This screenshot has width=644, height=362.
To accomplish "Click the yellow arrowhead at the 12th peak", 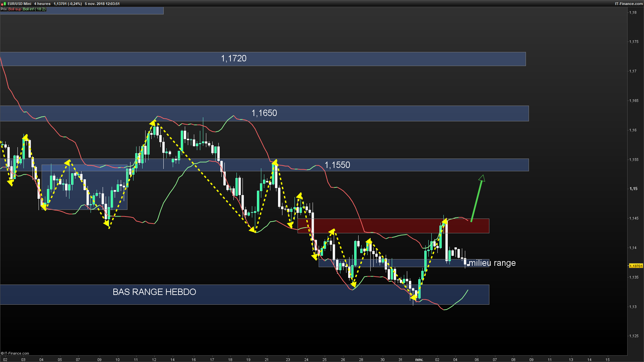I will point(153,122).
